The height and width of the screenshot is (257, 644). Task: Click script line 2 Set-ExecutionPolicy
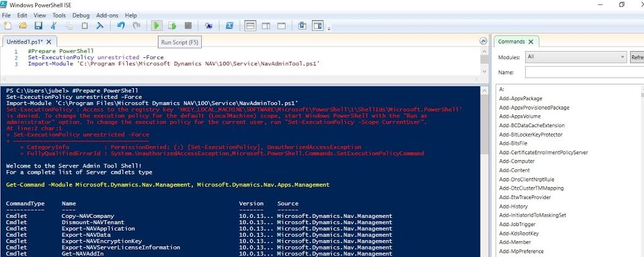96,57
